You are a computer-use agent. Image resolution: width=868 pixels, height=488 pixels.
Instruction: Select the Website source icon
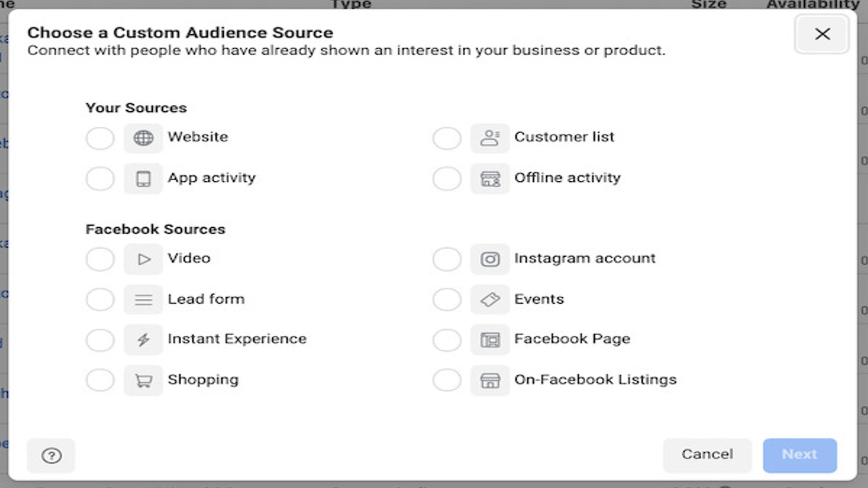(x=142, y=138)
